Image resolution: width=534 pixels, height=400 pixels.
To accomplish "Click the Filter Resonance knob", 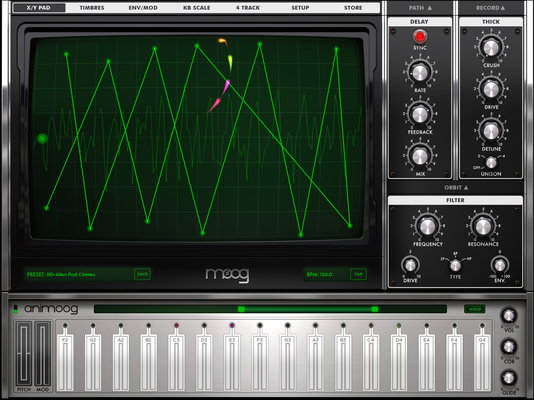I will (483, 226).
